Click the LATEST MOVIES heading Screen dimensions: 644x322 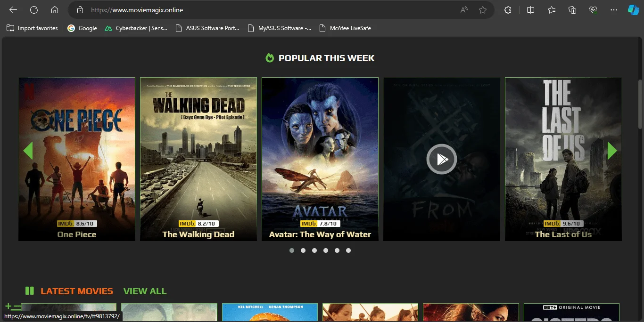coord(77,291)
